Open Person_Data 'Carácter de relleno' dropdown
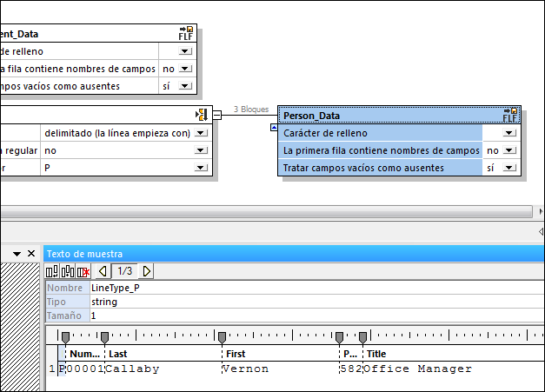The height and width of the screenshot is (392, 545). tap(509, 133)
